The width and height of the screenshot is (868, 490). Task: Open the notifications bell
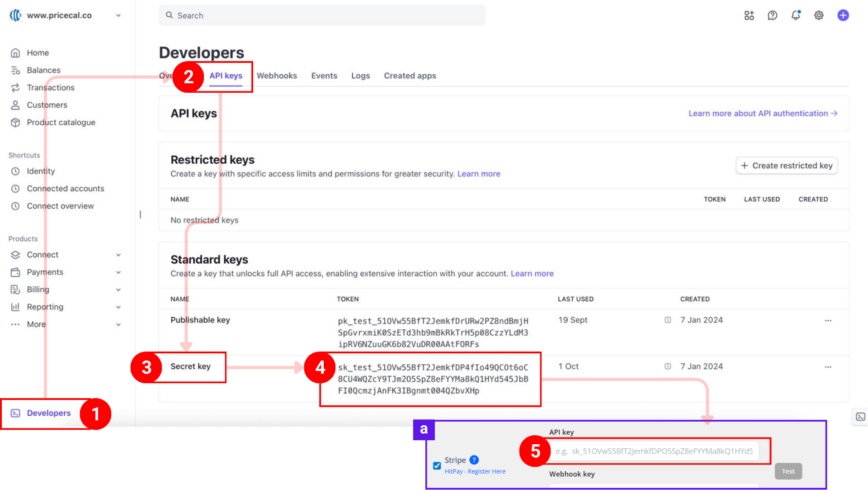796,15
